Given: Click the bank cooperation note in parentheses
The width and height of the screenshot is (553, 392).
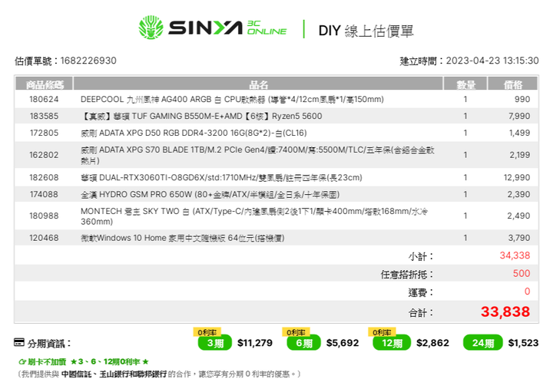Looking at the screenshot, I should (159, 374).
